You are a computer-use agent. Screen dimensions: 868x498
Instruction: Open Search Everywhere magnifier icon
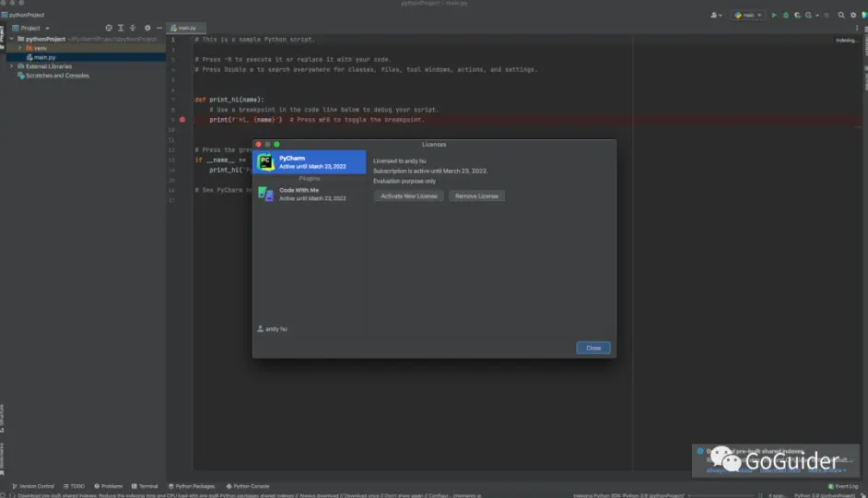[841, 15]
